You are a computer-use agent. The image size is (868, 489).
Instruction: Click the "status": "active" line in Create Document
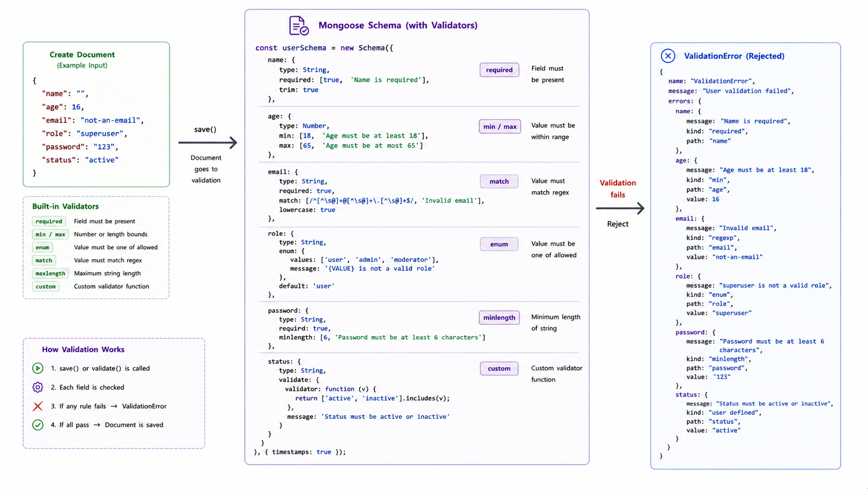pos(80,160)
